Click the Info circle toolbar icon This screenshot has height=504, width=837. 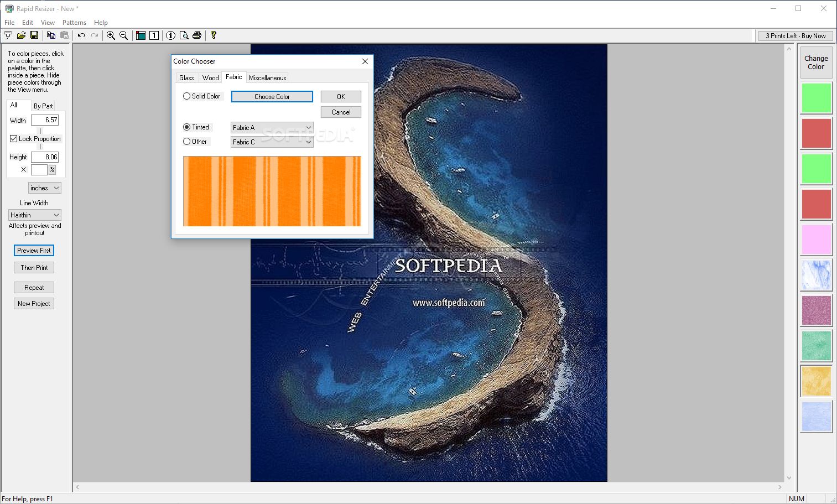(170, 35)
